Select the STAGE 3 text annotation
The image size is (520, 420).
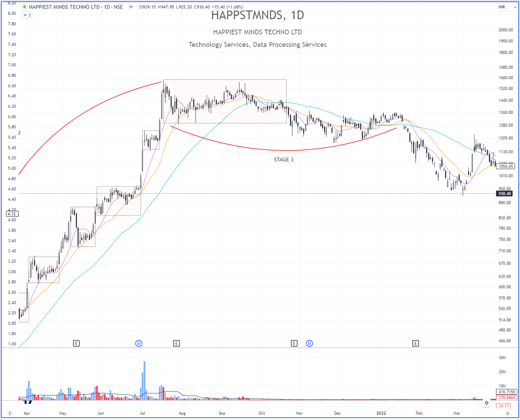pos(284,160)
